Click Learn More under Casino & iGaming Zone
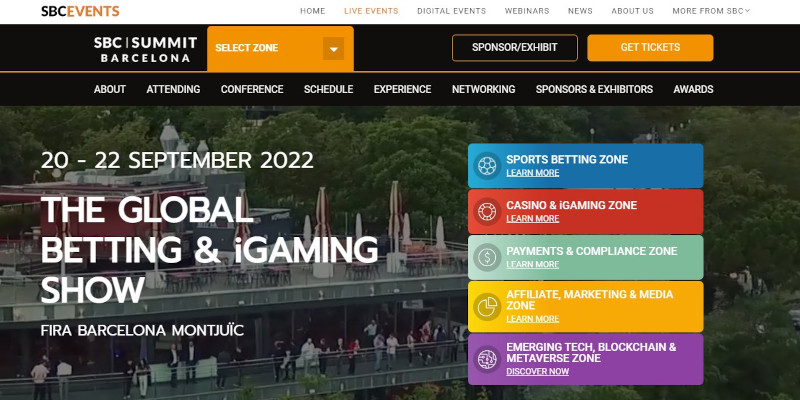Viewport: 800px width, 400px height. pyautogui.click(x=533, y=219)
